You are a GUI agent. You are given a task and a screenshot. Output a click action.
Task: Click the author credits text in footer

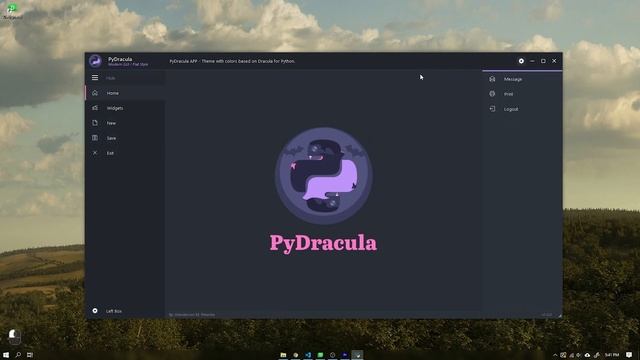tap(192, 315)
